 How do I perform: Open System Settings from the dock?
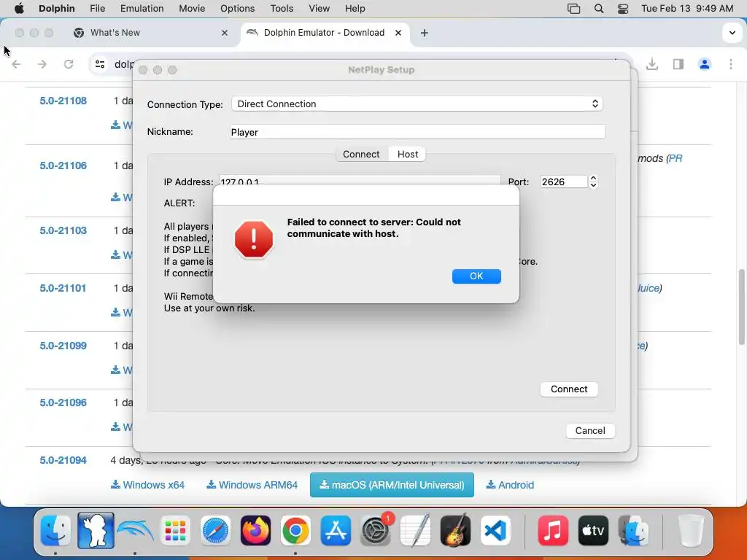[x=376, y=530]
